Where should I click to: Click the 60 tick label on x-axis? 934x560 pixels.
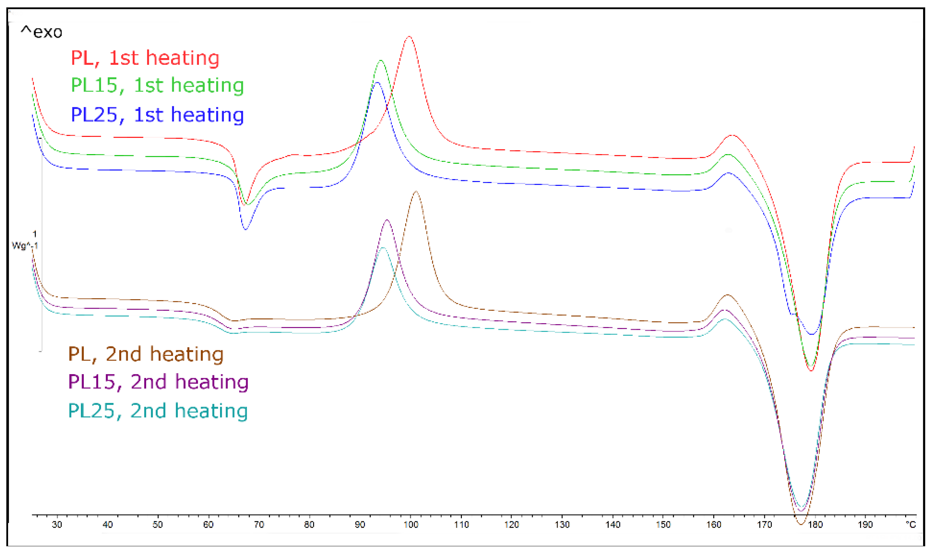click(208, 525)
